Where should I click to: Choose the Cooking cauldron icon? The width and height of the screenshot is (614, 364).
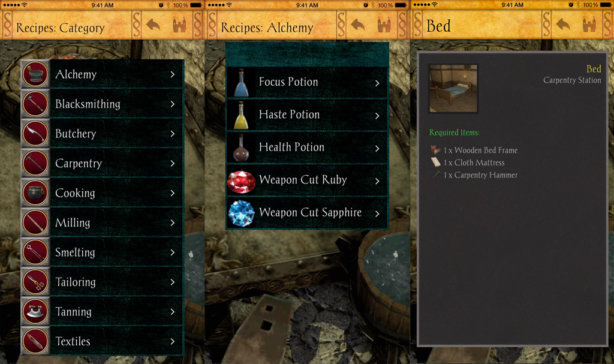[35, 192]
